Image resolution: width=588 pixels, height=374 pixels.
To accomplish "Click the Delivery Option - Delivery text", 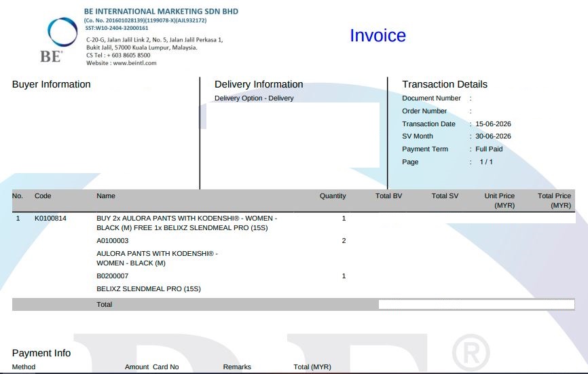I will [254, 98].
